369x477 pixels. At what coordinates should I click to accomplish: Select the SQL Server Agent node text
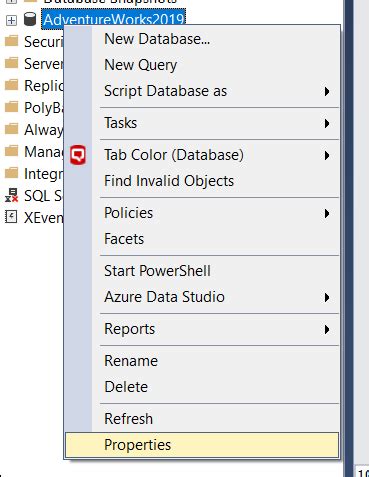[x=43, y=196]
